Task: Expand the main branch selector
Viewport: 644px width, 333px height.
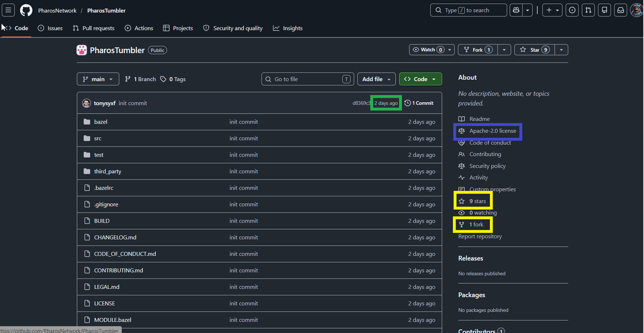Action: 98,79
